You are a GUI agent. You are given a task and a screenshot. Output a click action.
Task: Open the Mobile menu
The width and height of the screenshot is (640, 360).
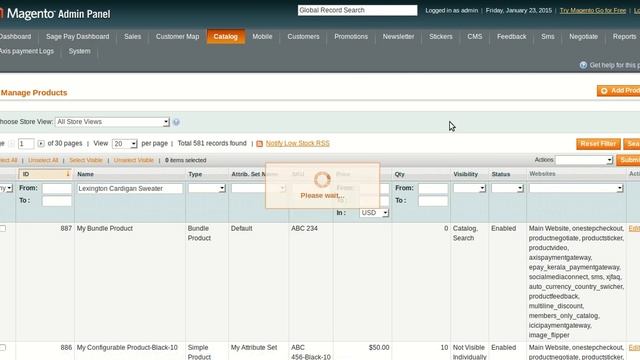point(262,37)
